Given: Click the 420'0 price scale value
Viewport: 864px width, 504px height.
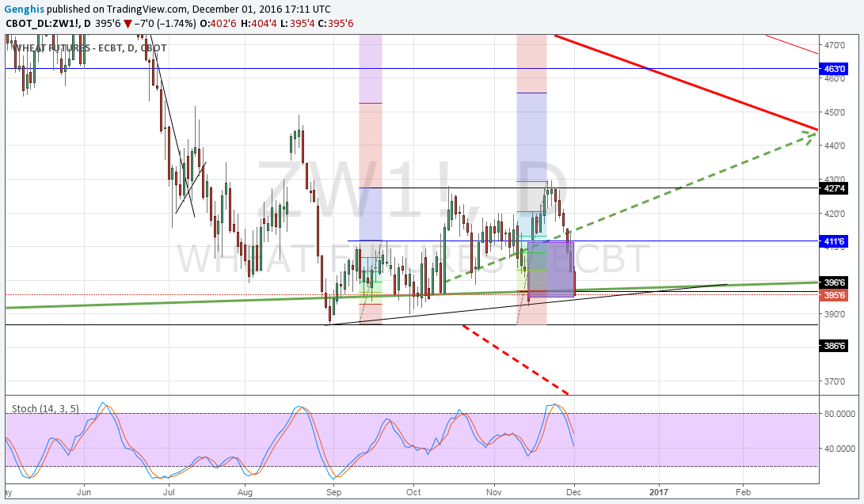Looking at the screenshot, I should click(x=835, y=214).
